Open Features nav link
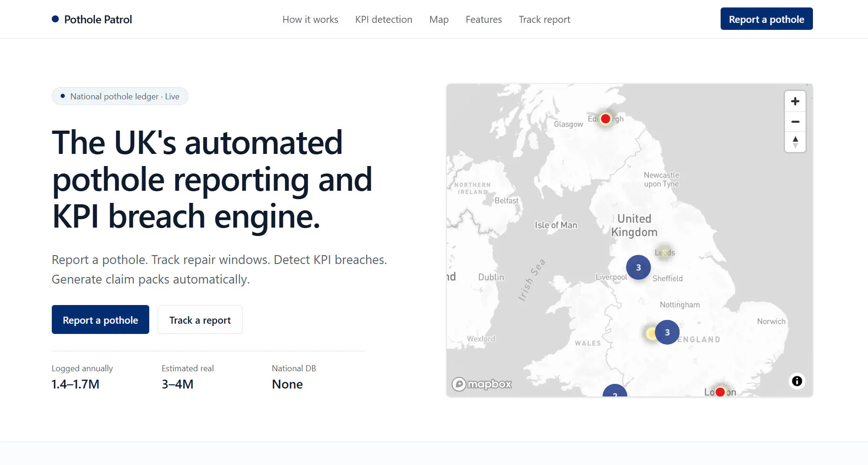Image resolution: width=868 pixels, height=465 pixels. click(484, 20)
